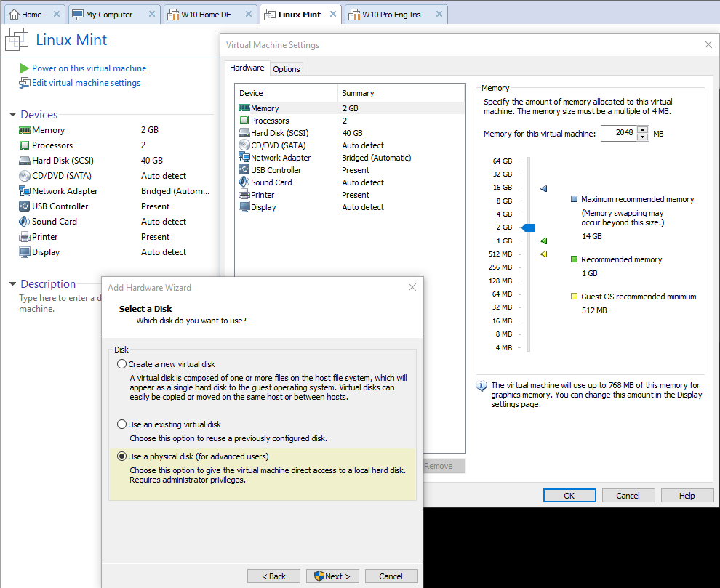Click Processors icon in left Devices list
This screenshot has width=720, height=588.
[24, 145]
